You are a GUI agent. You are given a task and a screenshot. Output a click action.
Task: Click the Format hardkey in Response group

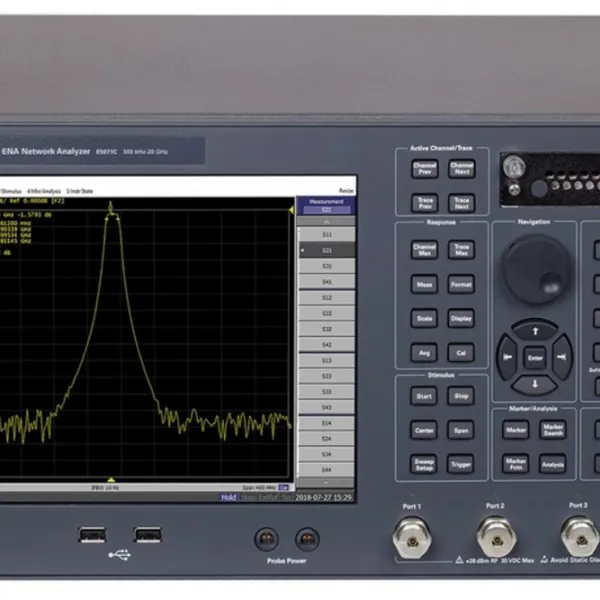[x=461, y=284]
